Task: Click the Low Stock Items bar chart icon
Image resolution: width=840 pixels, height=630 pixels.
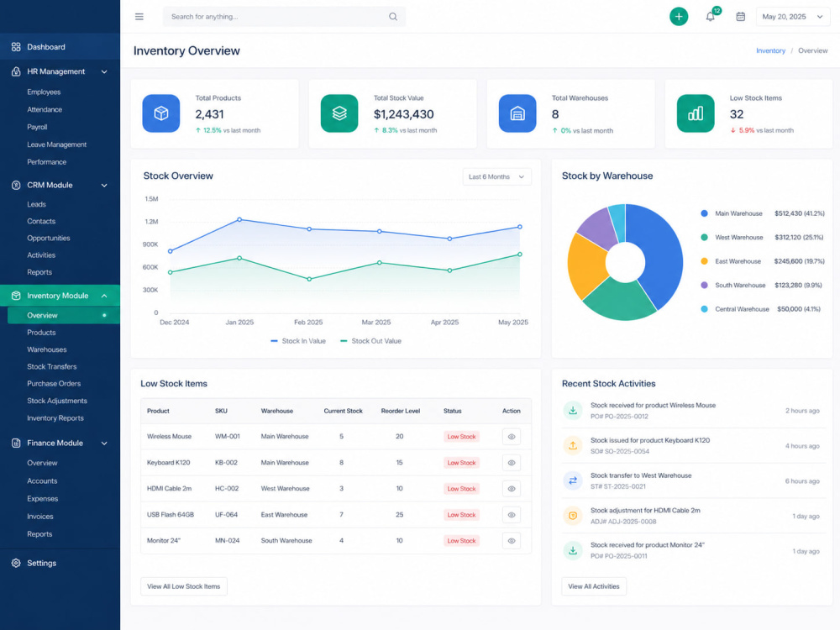Action: (696, 113)
